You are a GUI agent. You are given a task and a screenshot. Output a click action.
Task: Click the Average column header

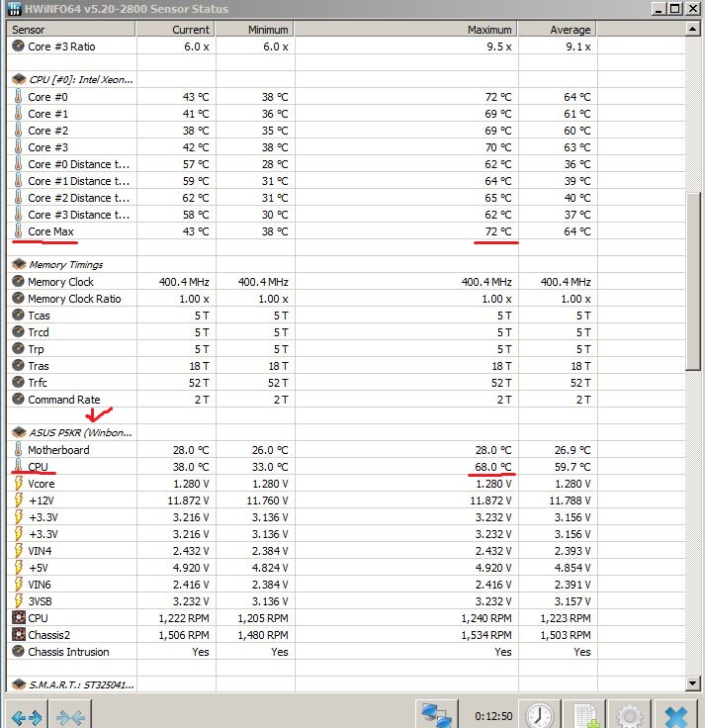point(557,30)
